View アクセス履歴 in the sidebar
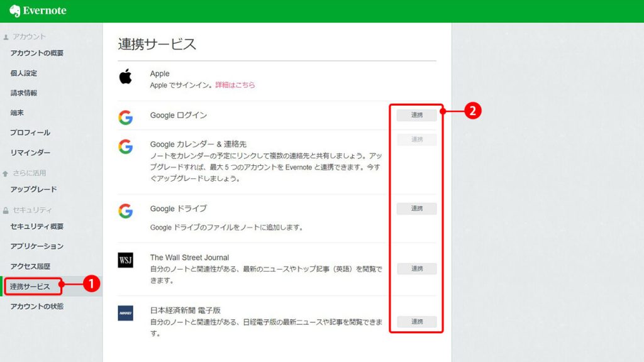 click(x=30, y=266)
